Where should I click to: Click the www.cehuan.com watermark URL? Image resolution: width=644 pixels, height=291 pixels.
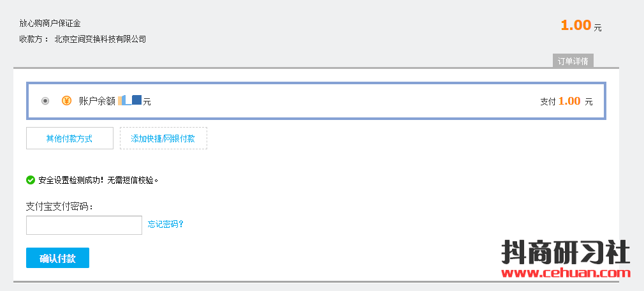(x=566, y=274)
